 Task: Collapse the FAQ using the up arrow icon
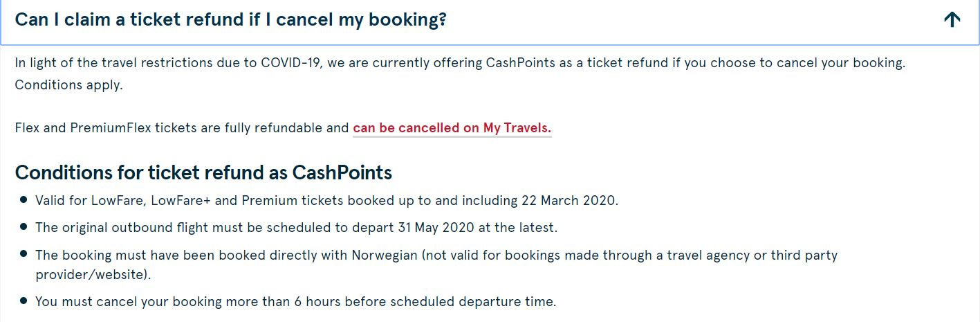coord(952,20)
